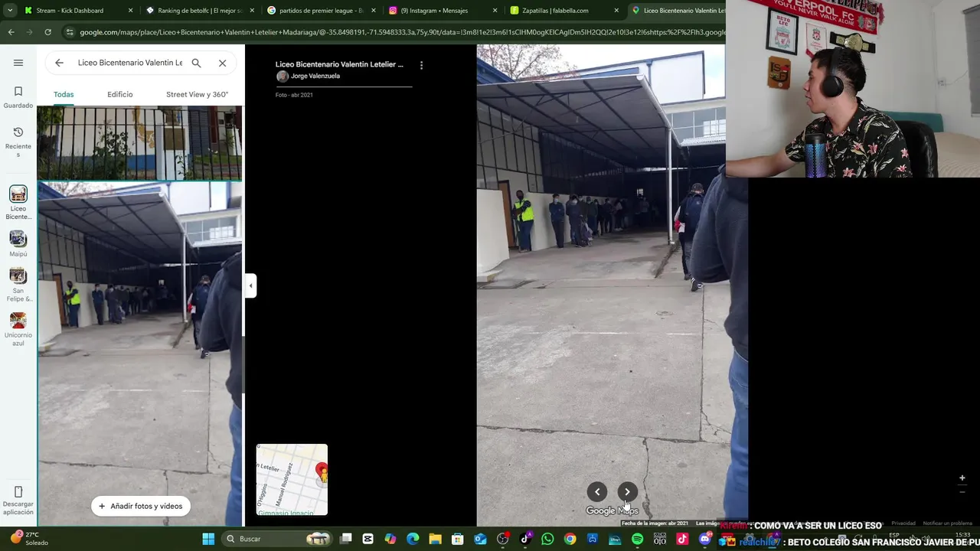The image size is (980, 551).
Task: Open Google Chrome from taskbar
Action: pyautogui.click(x=570, y=539)
